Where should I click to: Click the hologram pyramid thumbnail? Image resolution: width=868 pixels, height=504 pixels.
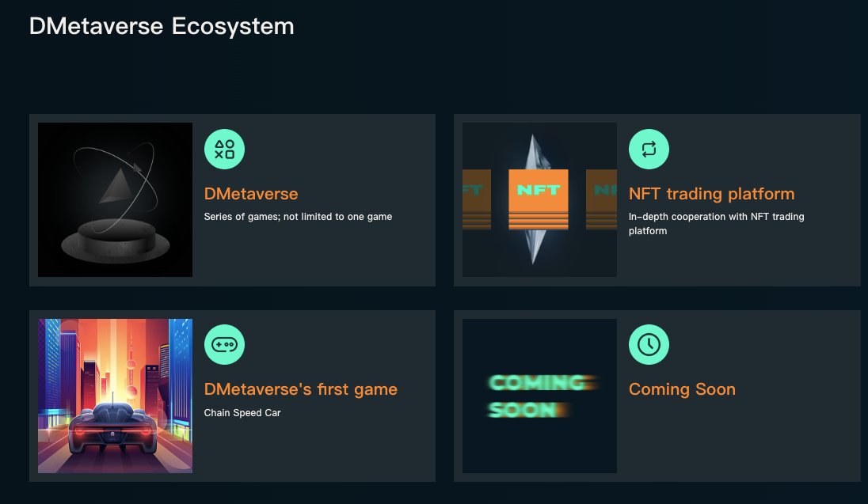pyautogui.click(x=114, y=199)
